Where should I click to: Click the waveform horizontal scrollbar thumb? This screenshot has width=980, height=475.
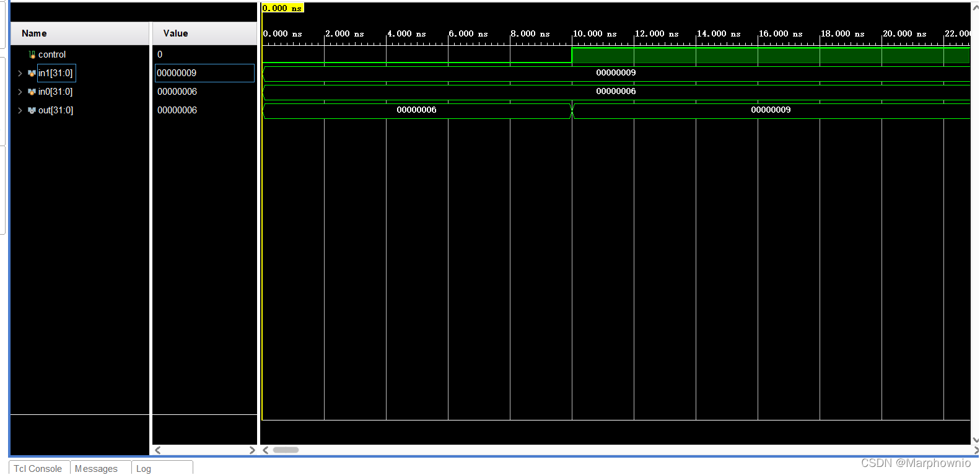(286, 450)
